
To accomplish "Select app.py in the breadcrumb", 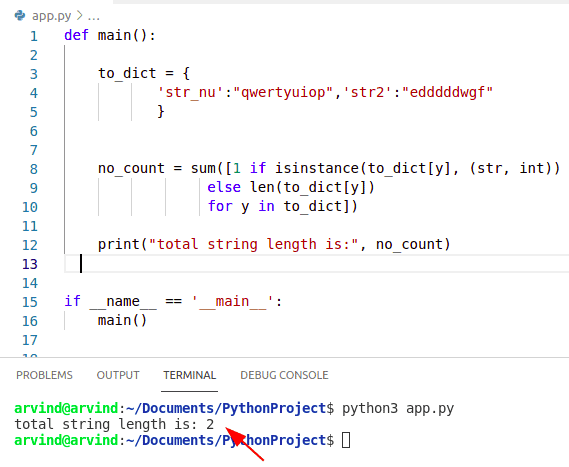I will (x=52, y=16).
